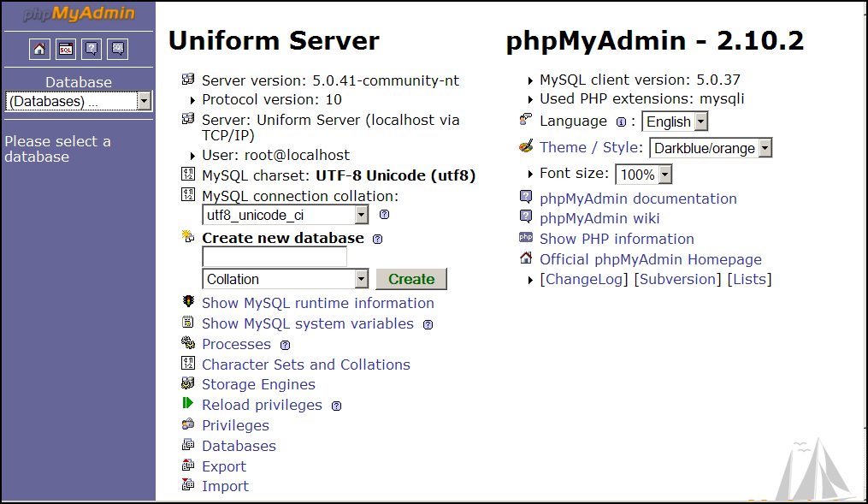The image size is (868, 504).
Task: Open help icon beside Processes
Action: pos(285,345)
